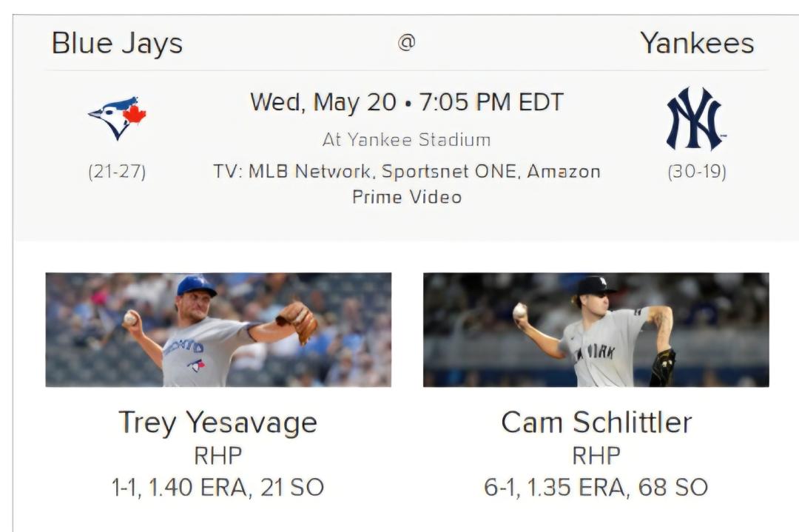The width and height of the screenshot is (799, 532).
Task: Click the @ symbol between team names
Action: (407, 42)
